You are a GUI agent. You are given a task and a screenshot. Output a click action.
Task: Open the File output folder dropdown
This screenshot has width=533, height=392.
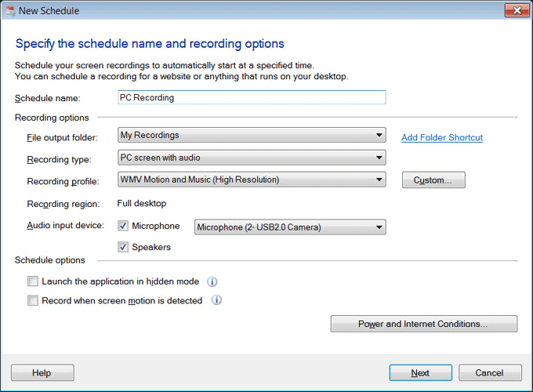point(252,136)
